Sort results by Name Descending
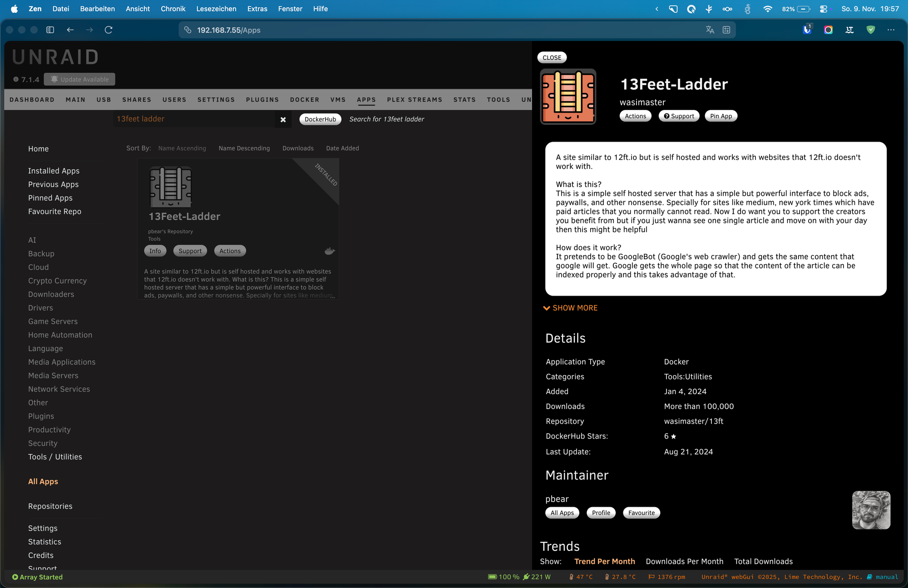Image resolution: width=908 pixels, height=588 pixels. point(244,148)
